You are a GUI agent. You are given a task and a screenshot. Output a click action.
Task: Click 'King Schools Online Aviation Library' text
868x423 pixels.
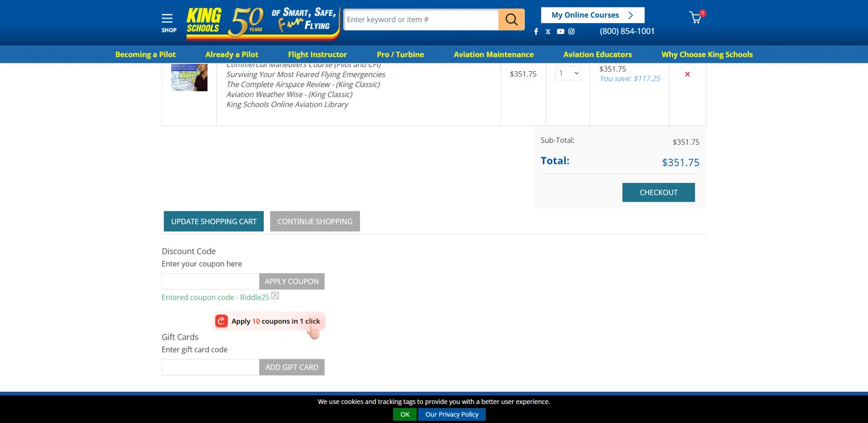tap(287, 105)
